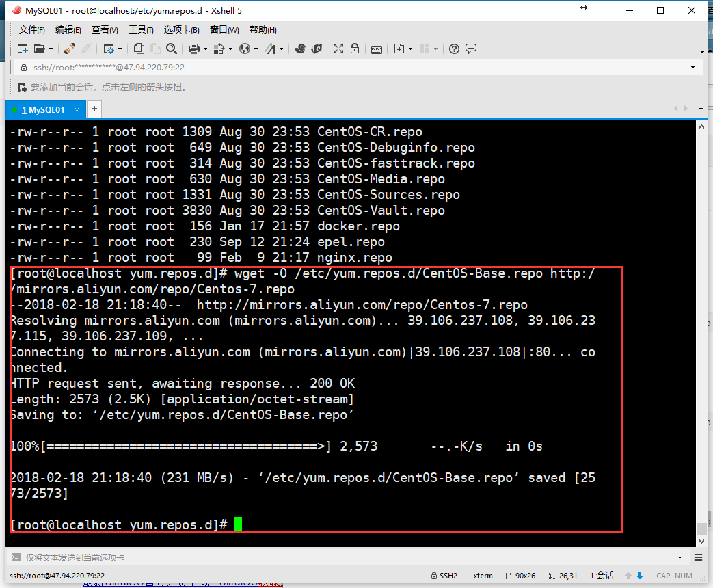
Task: Close the MySQL01 tab
Action: tap(77, 109)
